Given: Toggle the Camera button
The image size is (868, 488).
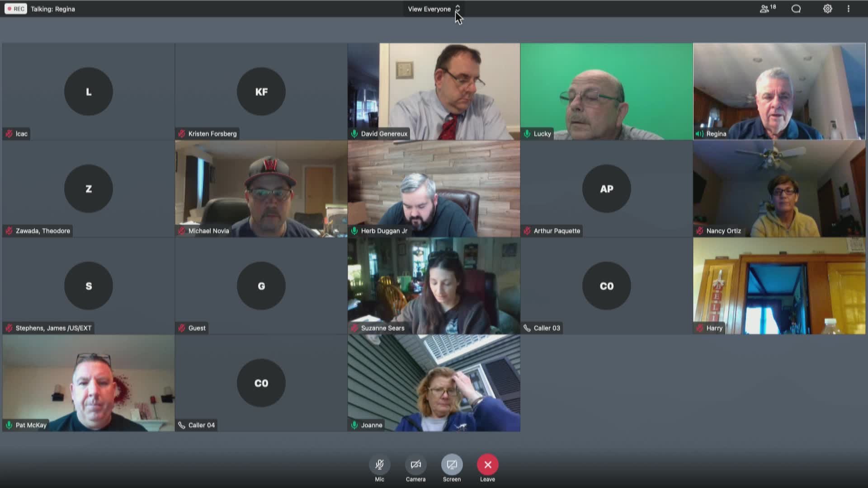Looking at the screenshot, I should [415, 465].
